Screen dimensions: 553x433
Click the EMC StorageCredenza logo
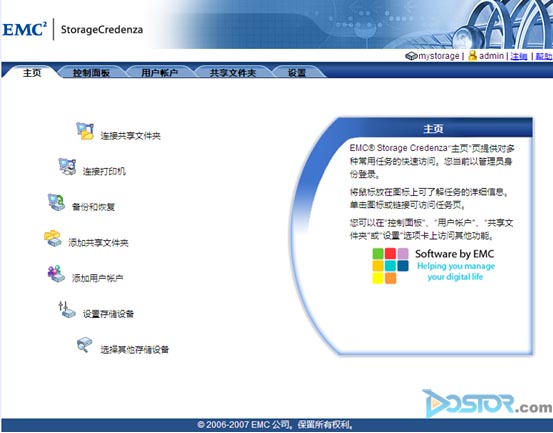(x=73, y=29)
